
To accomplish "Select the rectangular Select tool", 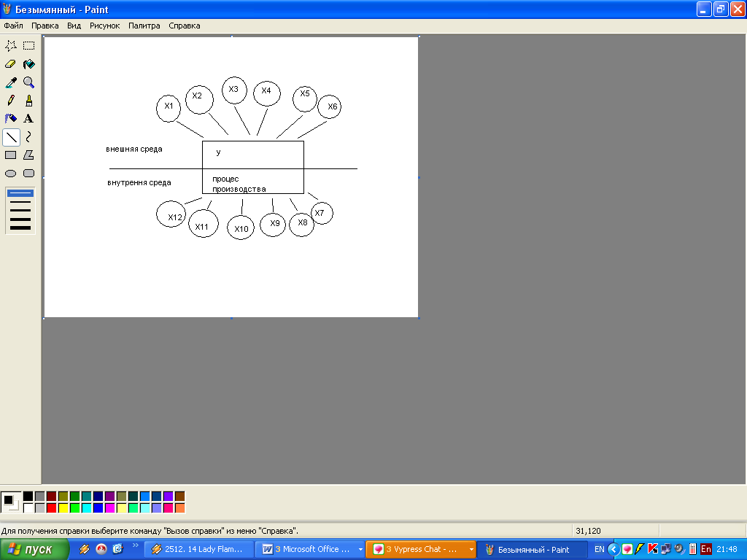I will 29,46.
